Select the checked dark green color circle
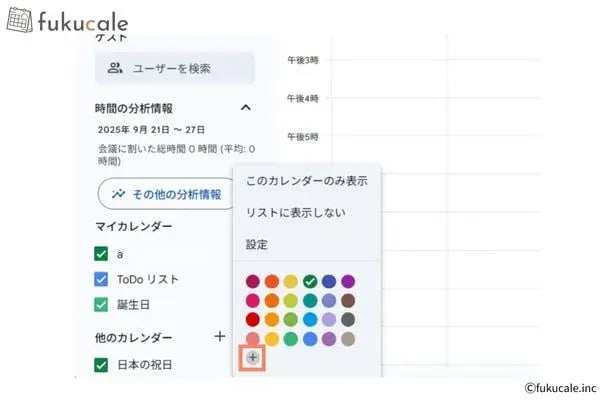This screenshot has width=600, height=400. tap(310, 282)
